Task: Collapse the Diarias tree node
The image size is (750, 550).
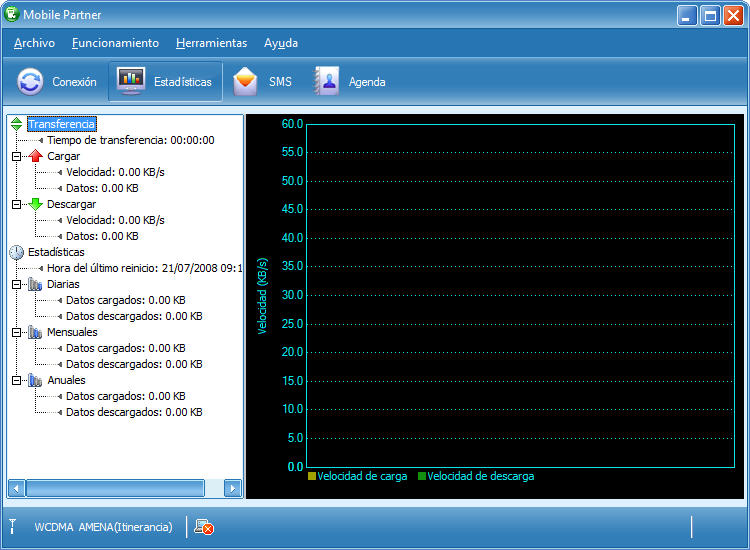Action: [x=16, y=284]
